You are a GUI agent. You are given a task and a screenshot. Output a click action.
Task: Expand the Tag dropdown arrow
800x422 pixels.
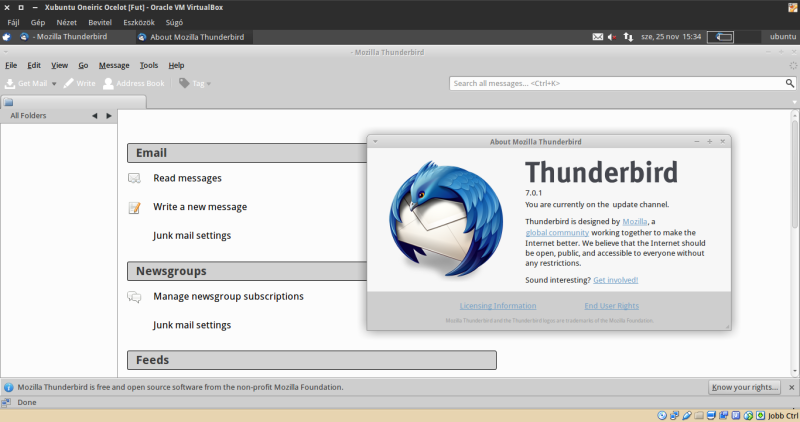click(209, 84)
